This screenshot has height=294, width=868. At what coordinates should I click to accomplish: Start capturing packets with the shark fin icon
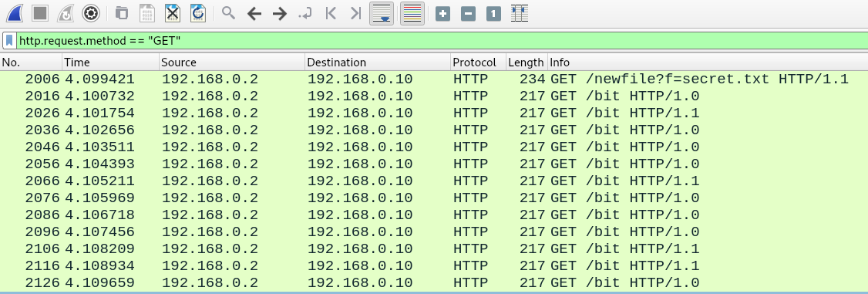tap(14, 13)
